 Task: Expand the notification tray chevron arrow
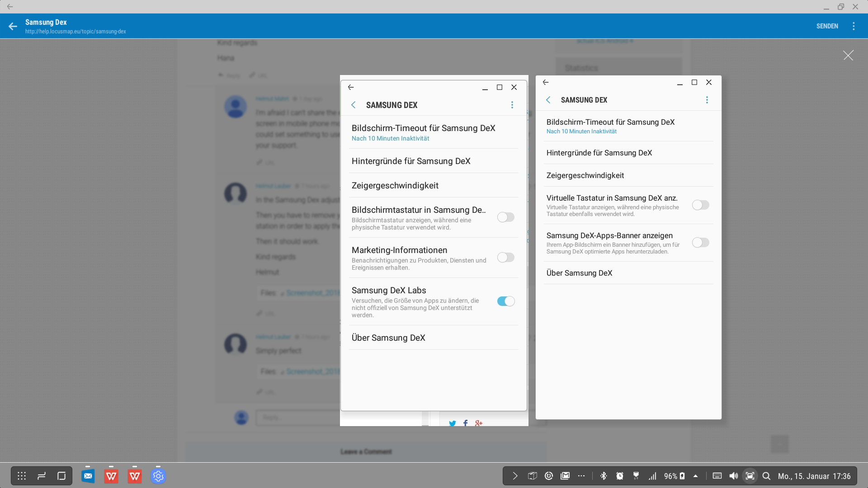(x=515, y=476)
